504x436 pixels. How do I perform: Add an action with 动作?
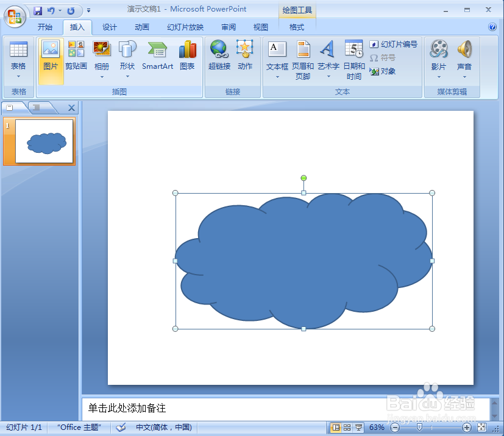pos(245,56)
